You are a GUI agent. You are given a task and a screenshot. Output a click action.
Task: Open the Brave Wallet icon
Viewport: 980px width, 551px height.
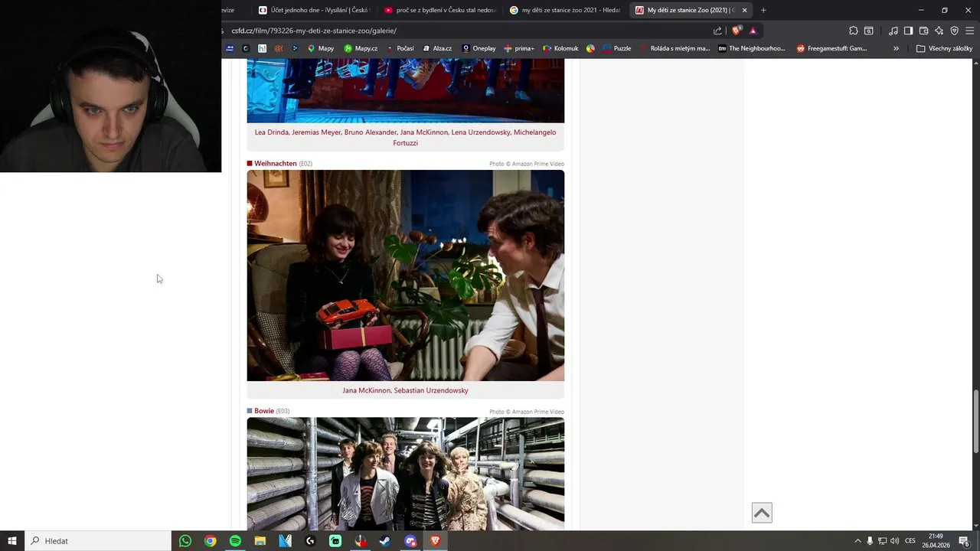pos(923,31)
